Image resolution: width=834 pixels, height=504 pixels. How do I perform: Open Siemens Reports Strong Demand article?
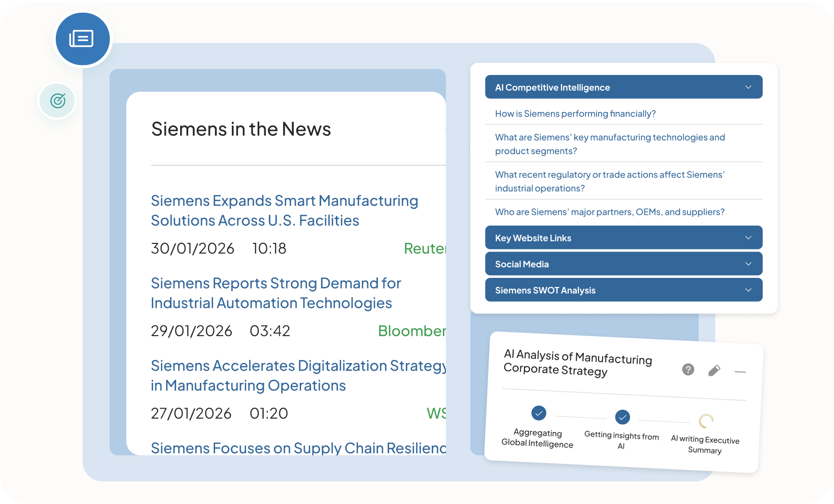[276, 293]
